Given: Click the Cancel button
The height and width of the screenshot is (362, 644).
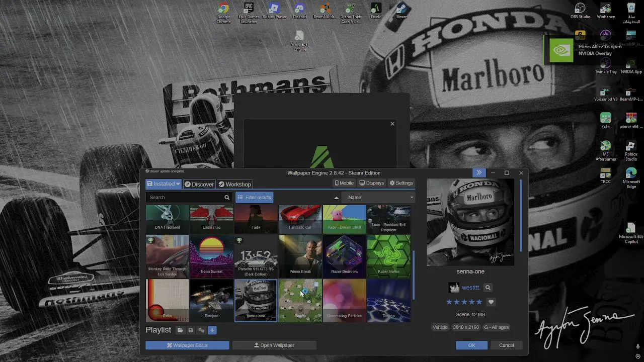Looking at the screenshot, I should click(507, 345).
